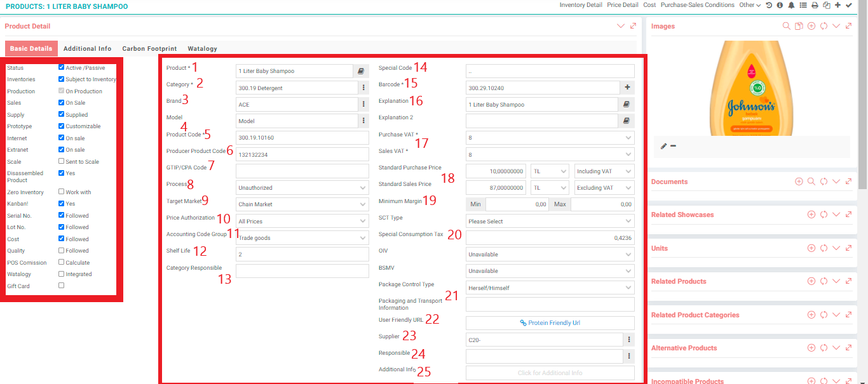
Task: Open the book icon beside Product name field
Action: [361, 71]
